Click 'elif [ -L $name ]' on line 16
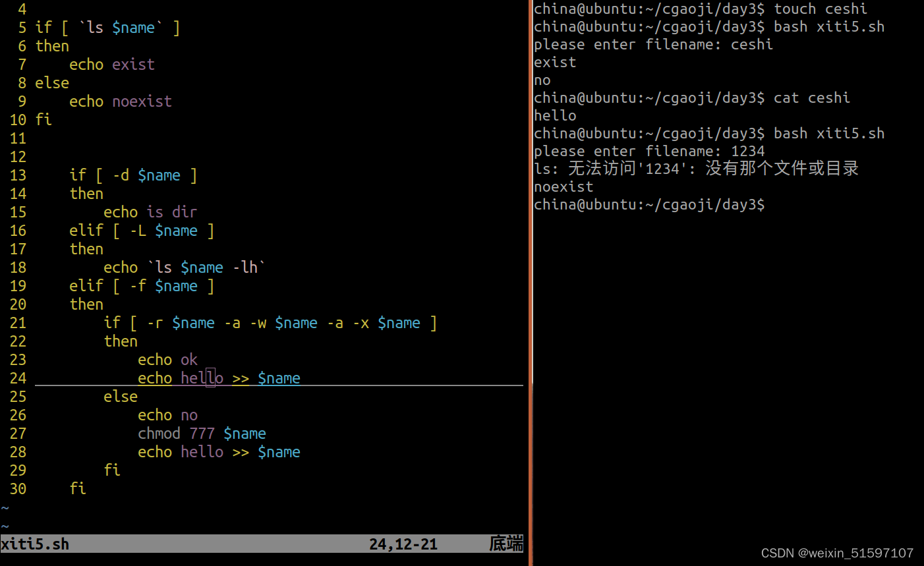 point(142,231)
